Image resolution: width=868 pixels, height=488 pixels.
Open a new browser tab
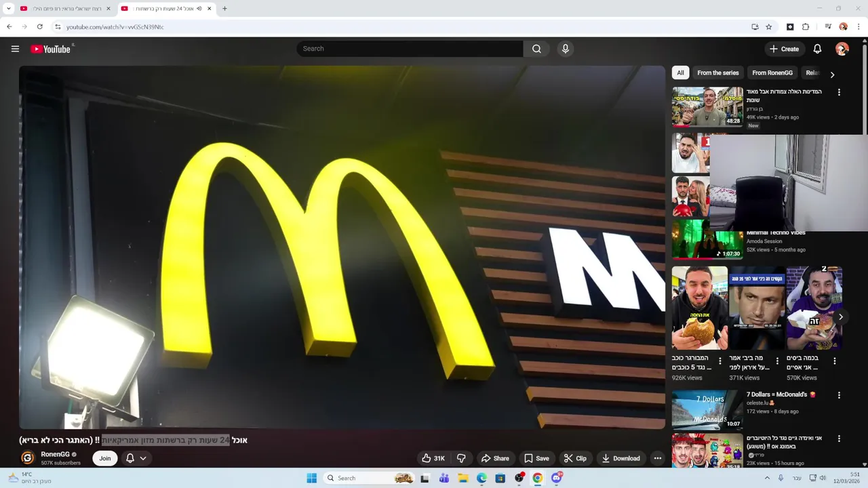coord(224,9)
